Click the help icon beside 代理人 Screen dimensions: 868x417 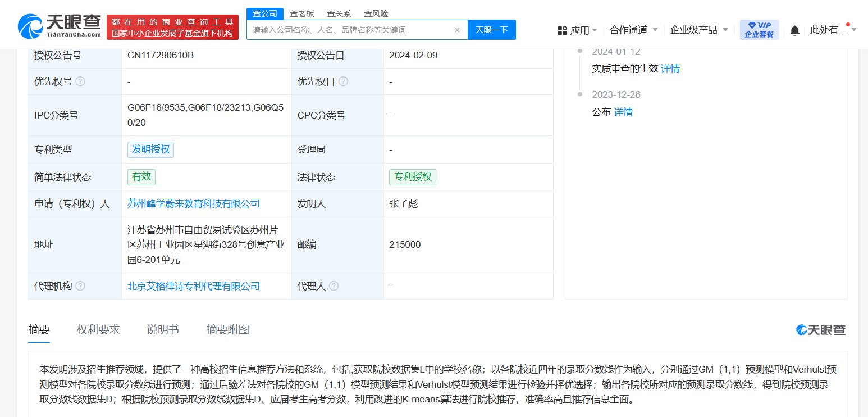(x=334, y=286)
